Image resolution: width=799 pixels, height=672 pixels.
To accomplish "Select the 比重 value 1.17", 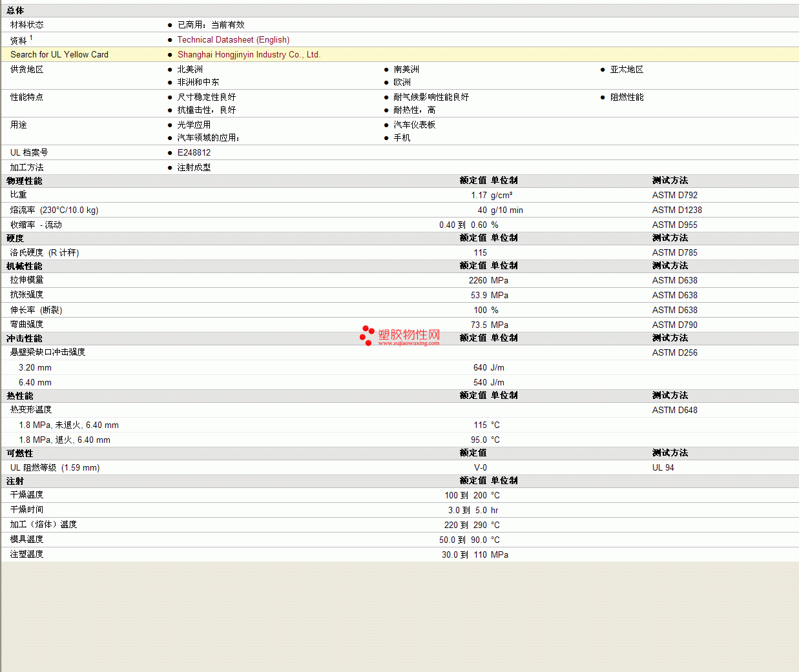I will point(479,196).
